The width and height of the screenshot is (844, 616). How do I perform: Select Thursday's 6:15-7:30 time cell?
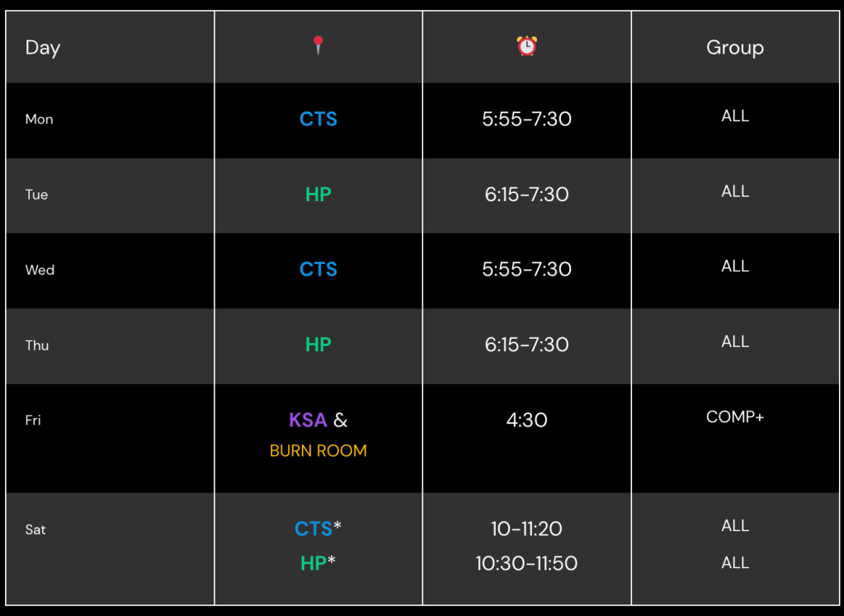click(526, 345)
